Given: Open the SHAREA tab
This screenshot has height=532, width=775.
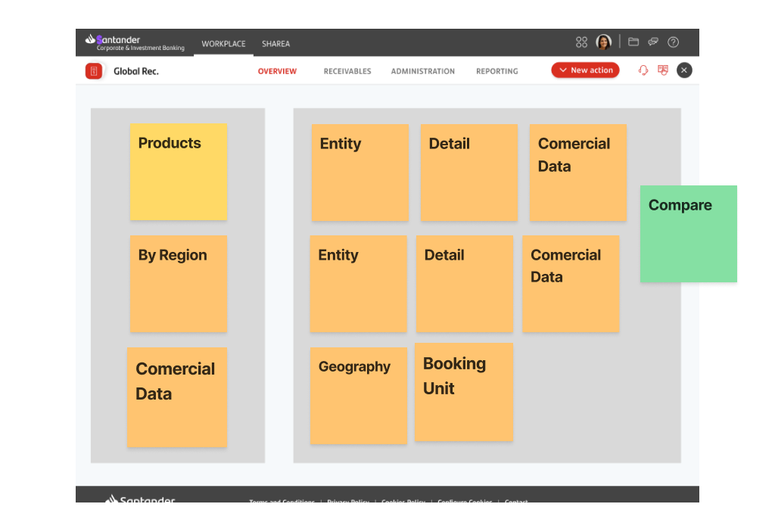Looking at the screenshot, I should click(x=275, y=43).
